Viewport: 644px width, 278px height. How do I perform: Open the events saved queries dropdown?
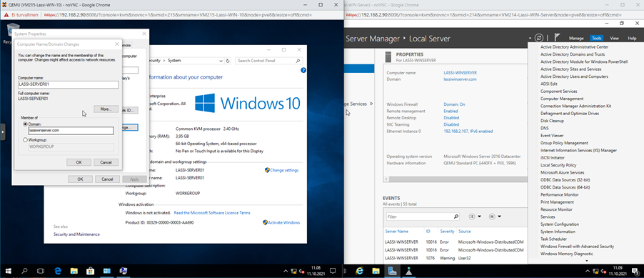pyautogui.click(x=495, y=217)
